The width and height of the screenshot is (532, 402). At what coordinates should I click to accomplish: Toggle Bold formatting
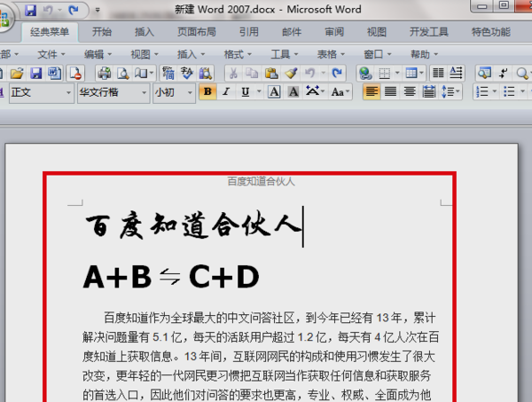(207, 91)
